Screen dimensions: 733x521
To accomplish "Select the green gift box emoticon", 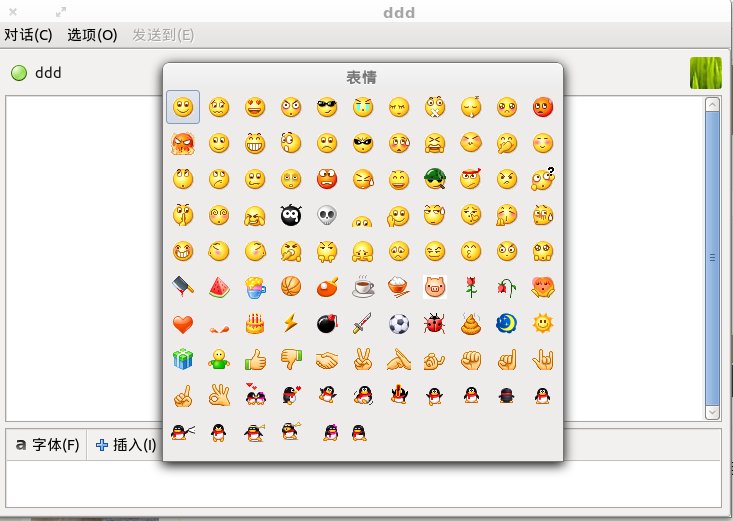I will (x=183, y=359).
